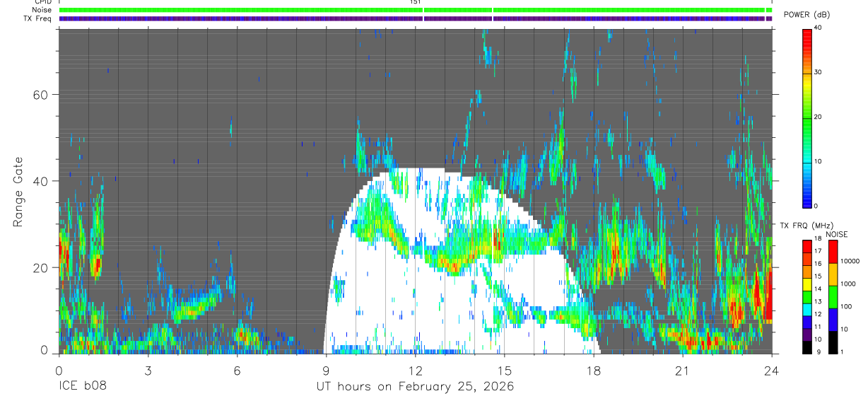Click the POWER (dB) color scale bar
The height and width of the screenshot is (401, 868).
pos(807,117)
